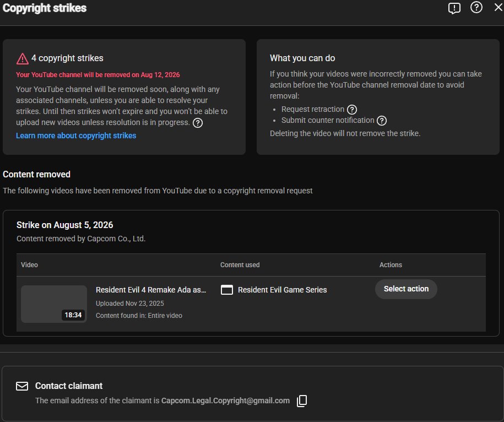Click the 'Content used' column header
This screenshot has width=504, height=422.
pos(240,265)
